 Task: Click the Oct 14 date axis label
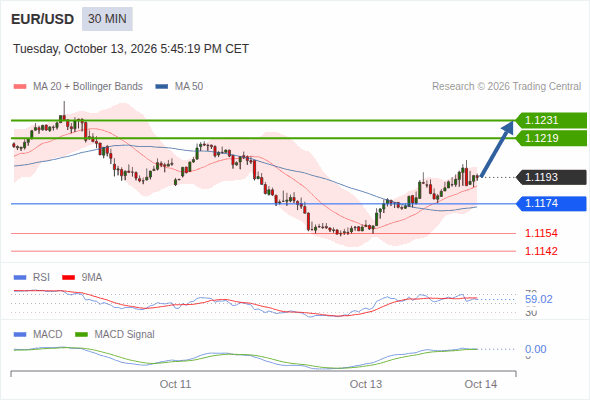(x=481, y=384)
